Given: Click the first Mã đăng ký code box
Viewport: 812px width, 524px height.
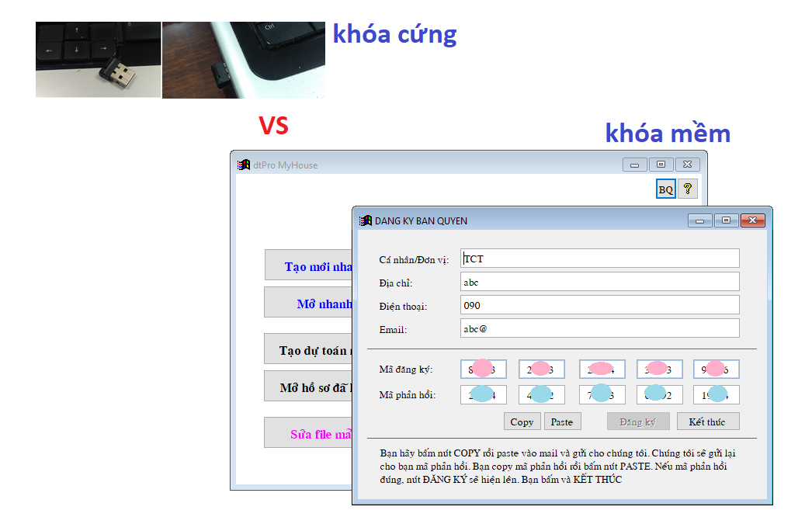Looking at the screenshot, I should pos(483,369).
